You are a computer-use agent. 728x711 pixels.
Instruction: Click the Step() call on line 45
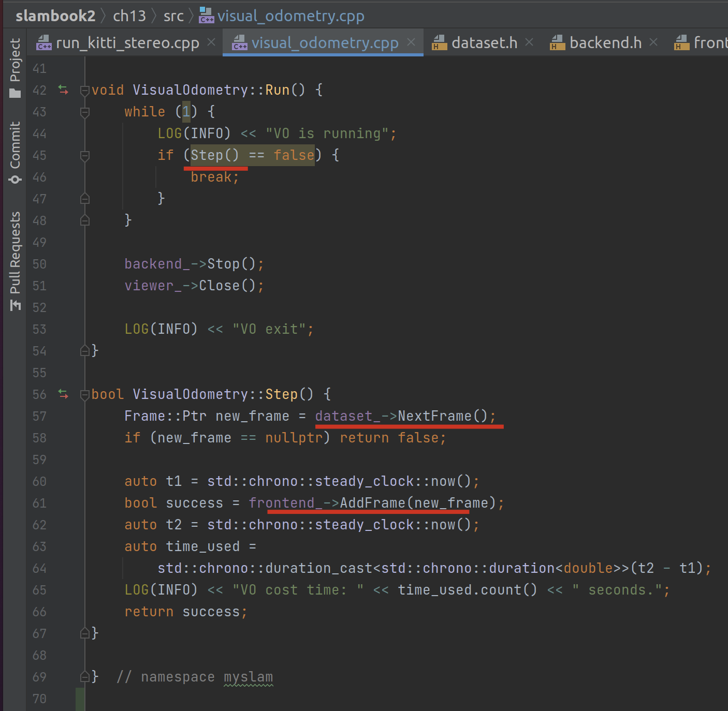tap(215, 155)
